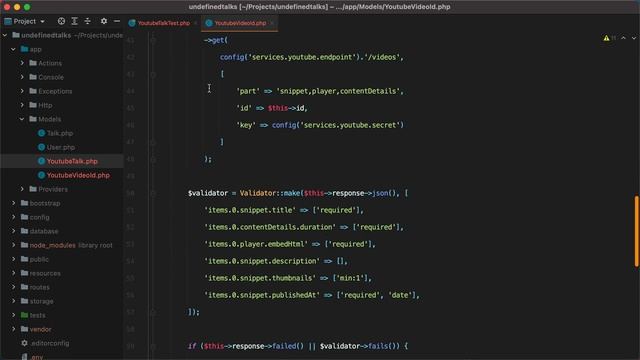Click the Validator class name in code
640x360 pixels.
tap(258, 193)
